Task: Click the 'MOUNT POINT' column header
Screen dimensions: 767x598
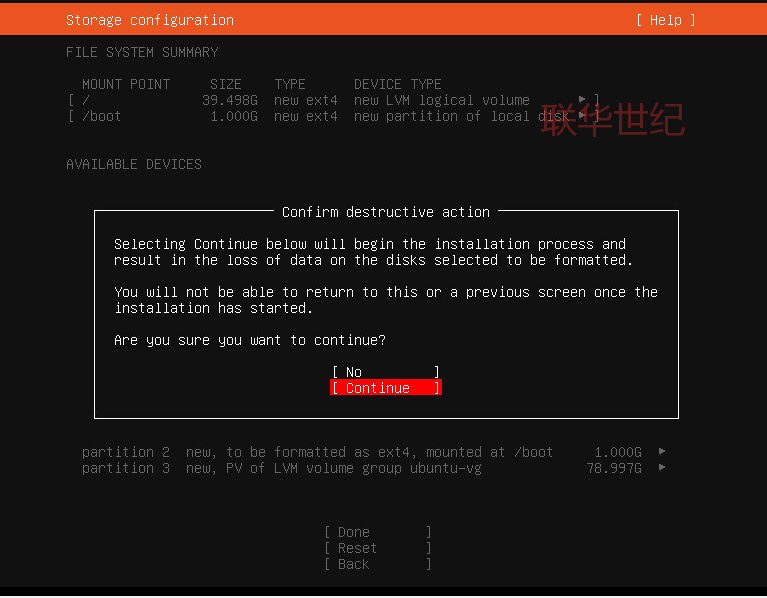Action: (126, 84)
